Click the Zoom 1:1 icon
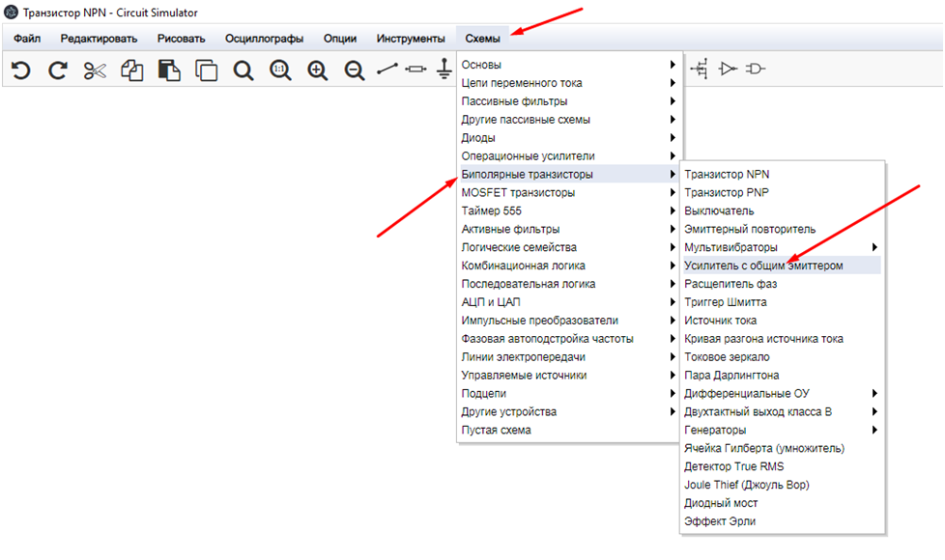 pos(280,70)
